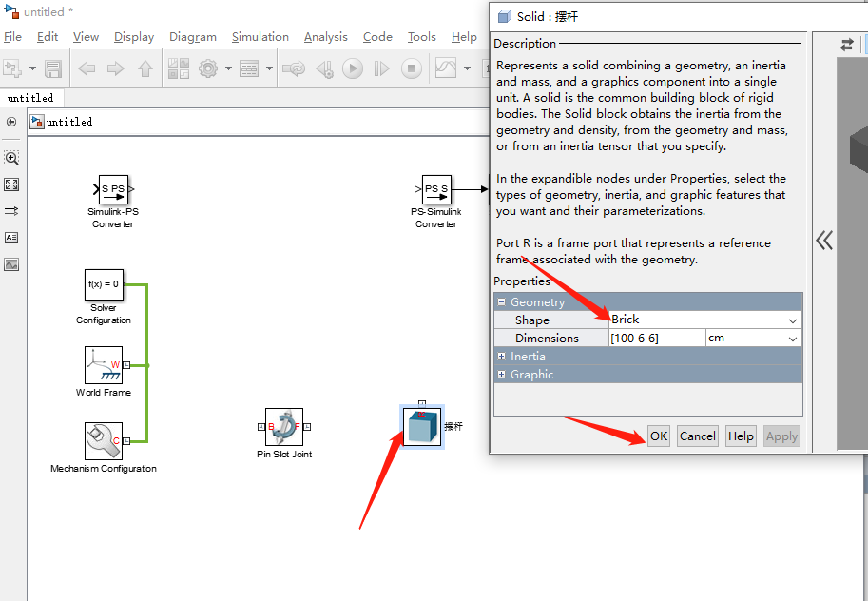Click the back navigation arrow

coord(86,68)
